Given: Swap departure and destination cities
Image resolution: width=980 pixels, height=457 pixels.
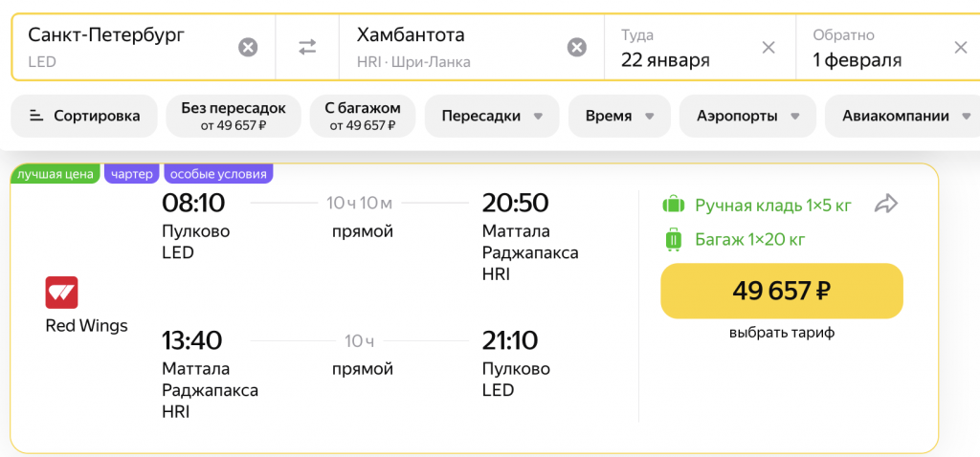Looking at the screenshot, I should coord(307,47).
